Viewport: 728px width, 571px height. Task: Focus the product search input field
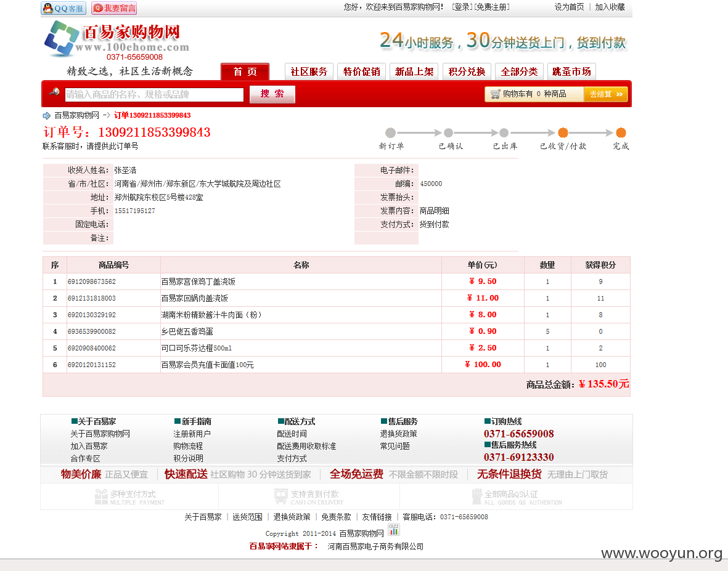tap(154, 95)
